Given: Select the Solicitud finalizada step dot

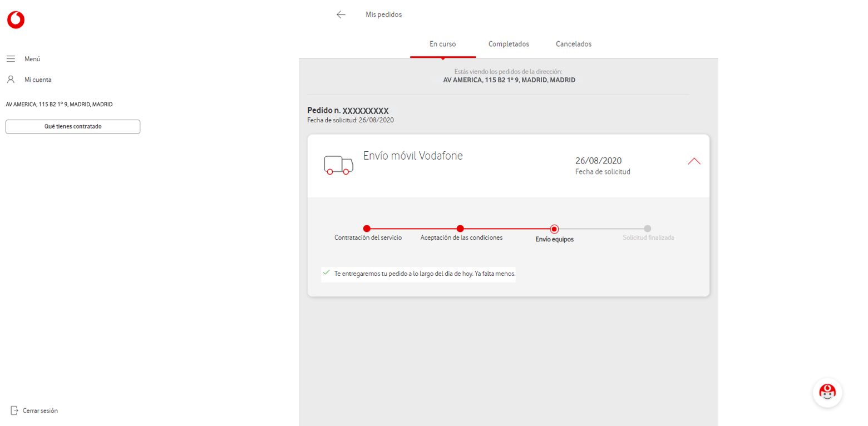Looking at the screenshot, I should click(648, 229).
